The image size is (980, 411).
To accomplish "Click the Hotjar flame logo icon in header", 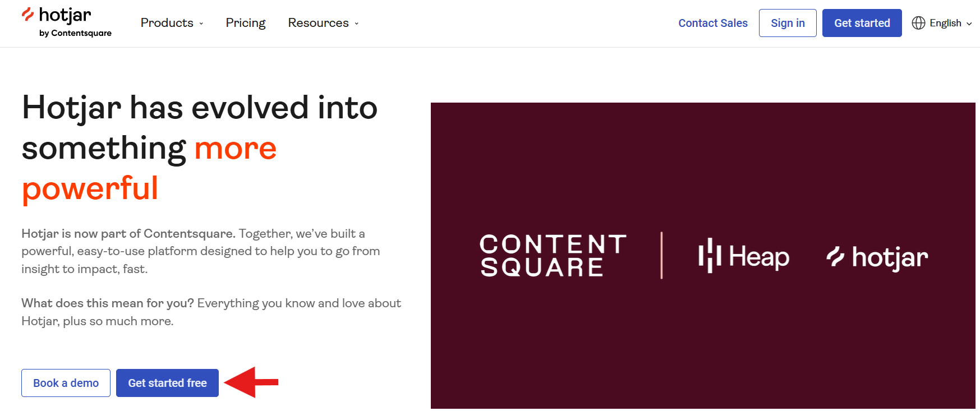I will [x=27, y=15].
